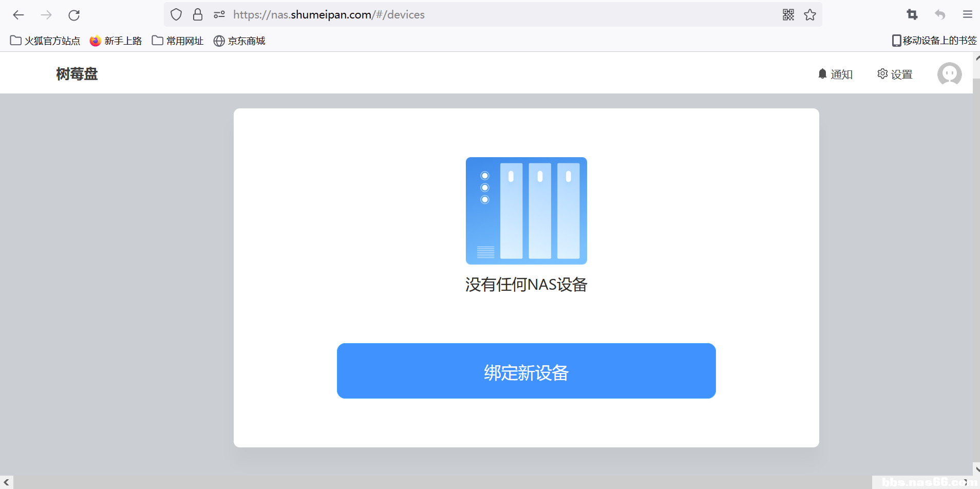The height and width of the screenshot is (489, 980).
Task: Open Firefox hamburger menu
Action: pyautogui.click(x=968, y=14)
